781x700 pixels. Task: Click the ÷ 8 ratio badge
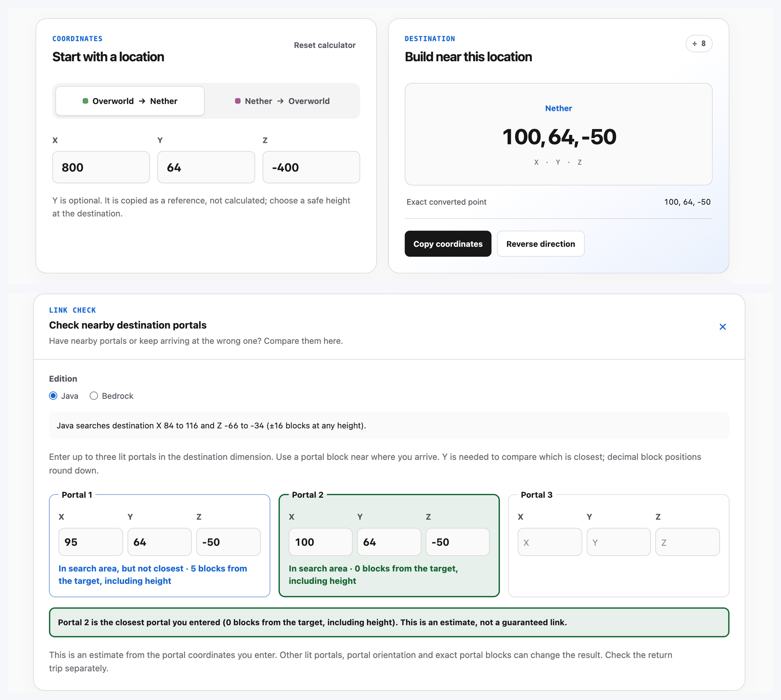(699, 43)
